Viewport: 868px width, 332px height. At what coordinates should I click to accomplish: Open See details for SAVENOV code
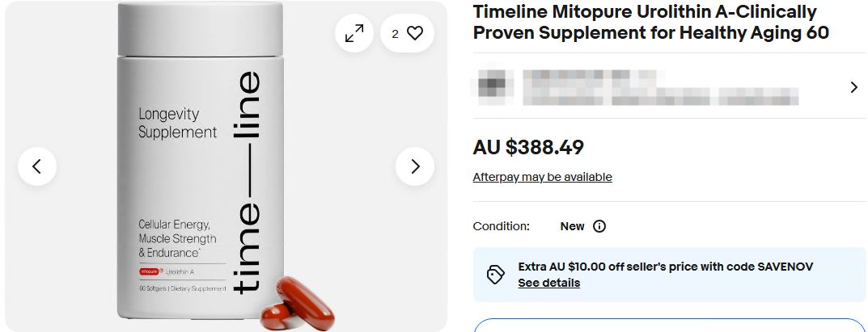[548, 283]
